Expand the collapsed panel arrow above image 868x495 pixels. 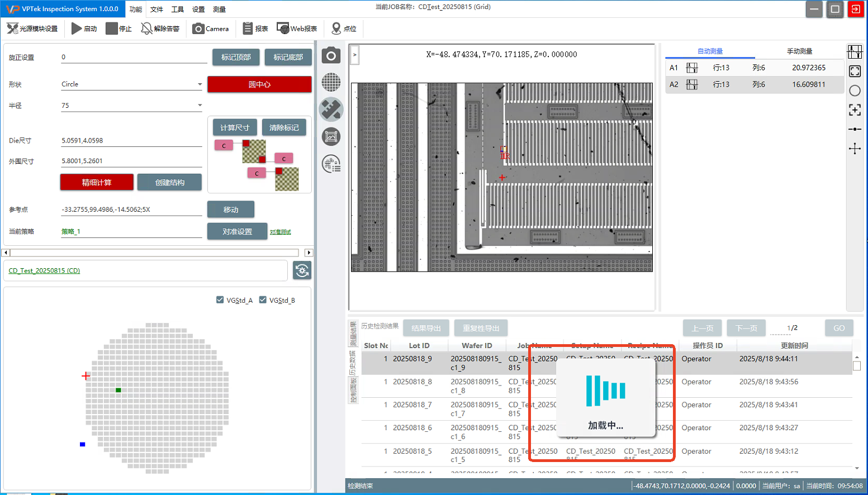pyautogui.click(x=354, y=55)
